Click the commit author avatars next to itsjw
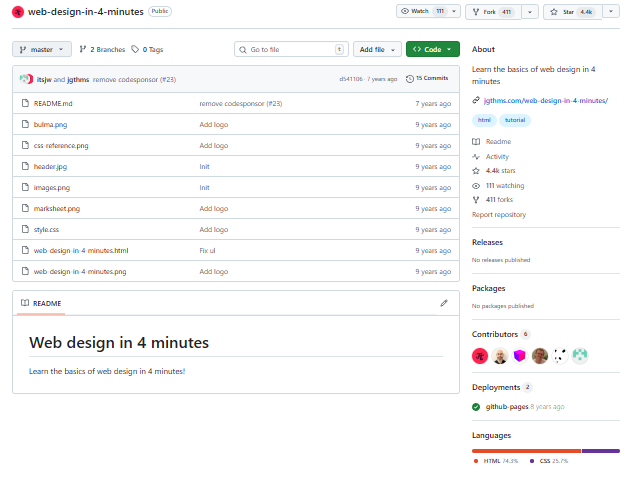This screenshot has height=484, width=635. point(26,79)
